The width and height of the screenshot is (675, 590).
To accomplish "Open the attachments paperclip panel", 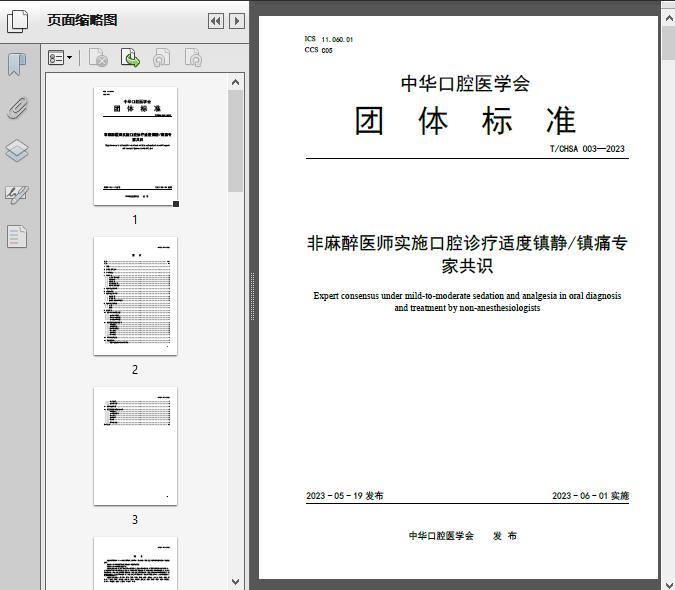I will [x=17, y=108].
